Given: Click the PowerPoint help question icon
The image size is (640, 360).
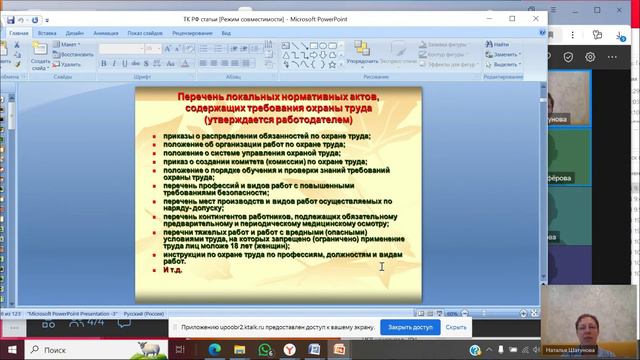Looking at the screenshot, I should [x=542, y=33].
